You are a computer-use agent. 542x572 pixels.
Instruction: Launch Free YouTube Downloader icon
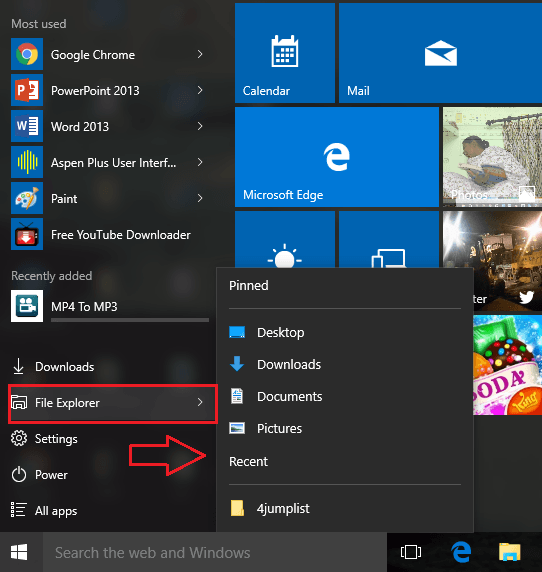click(x=27, y=234)
